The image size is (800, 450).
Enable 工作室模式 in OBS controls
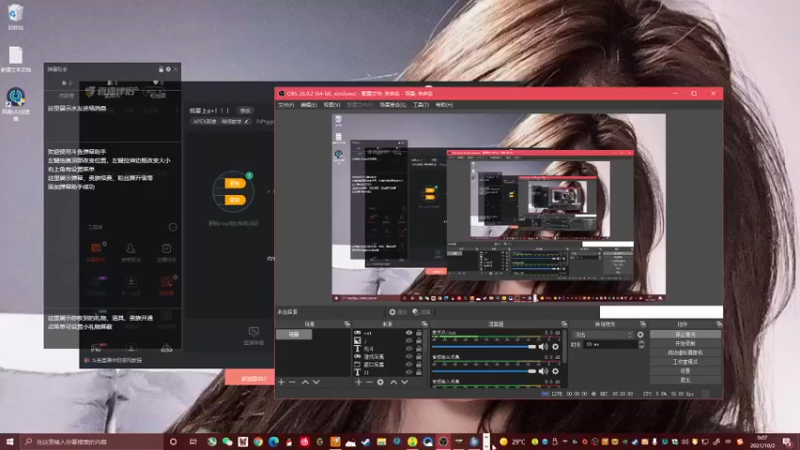[685, 362]
